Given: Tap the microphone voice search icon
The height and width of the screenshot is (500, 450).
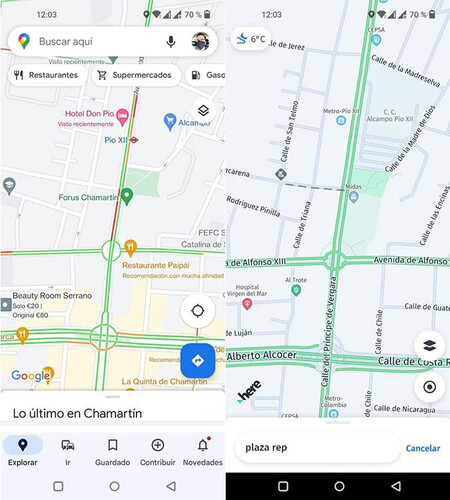Looking at the screenshot, I should (171, 42).
